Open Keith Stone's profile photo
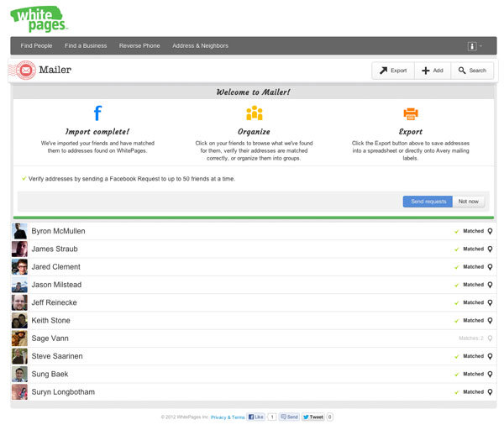The image size is (504, 446). click(x=19, y=320)
